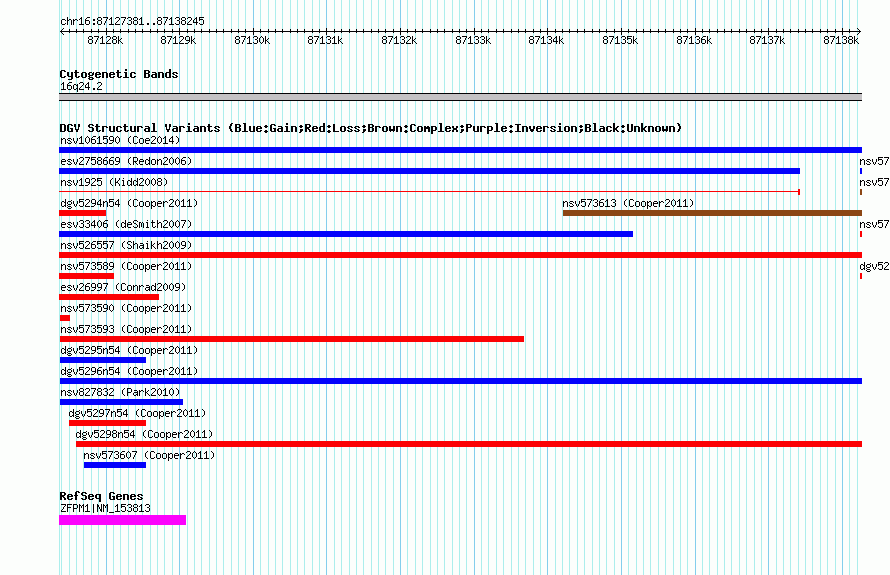Select the 87135k ruler position label
The width and height of the screenshot is (890, 575).
(620, 40)
